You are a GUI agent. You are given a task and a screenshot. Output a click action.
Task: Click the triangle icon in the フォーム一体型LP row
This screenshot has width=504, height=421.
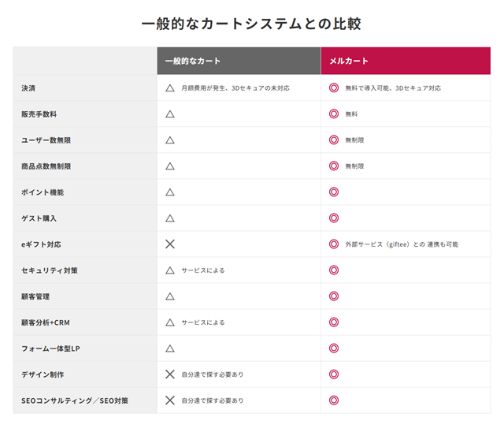169,348
